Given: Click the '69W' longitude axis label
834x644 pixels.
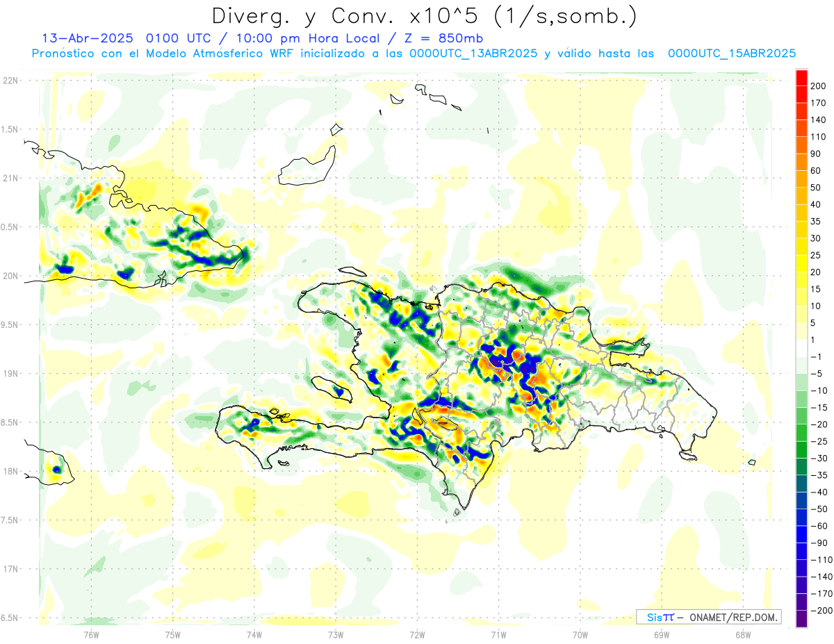Looking at the screenshot, I should 662,634.
